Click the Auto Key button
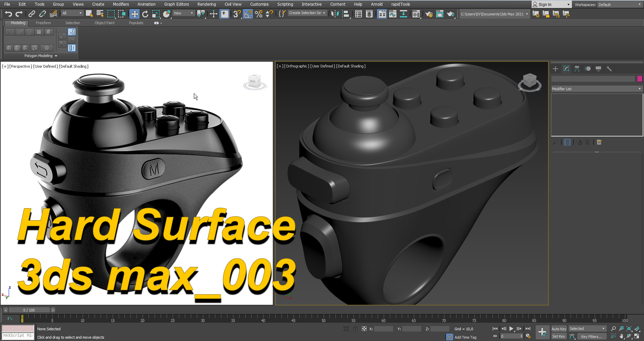Viewport: 644px width, 341px height. (559, 329)
